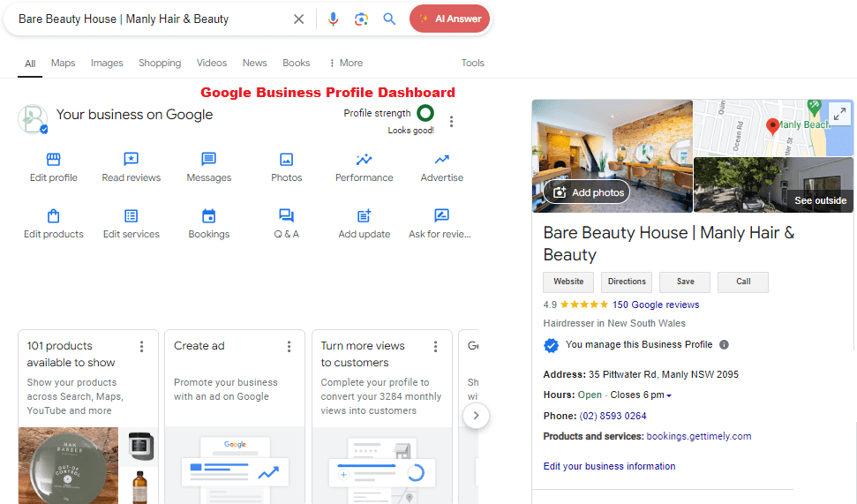Click the Hairdresser in New South Wales text
Screen dimensions: 857x504
[x=613, y=323]
